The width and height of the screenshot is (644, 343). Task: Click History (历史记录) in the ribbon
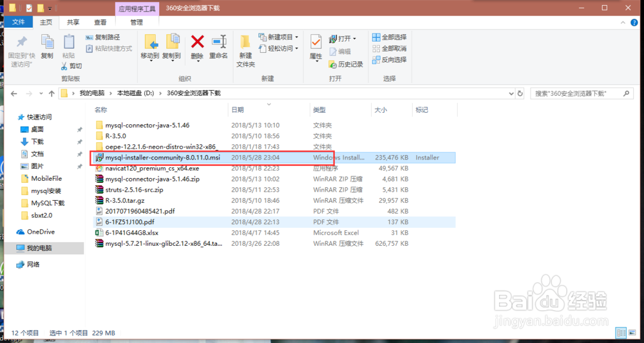(x=346, y=64)
